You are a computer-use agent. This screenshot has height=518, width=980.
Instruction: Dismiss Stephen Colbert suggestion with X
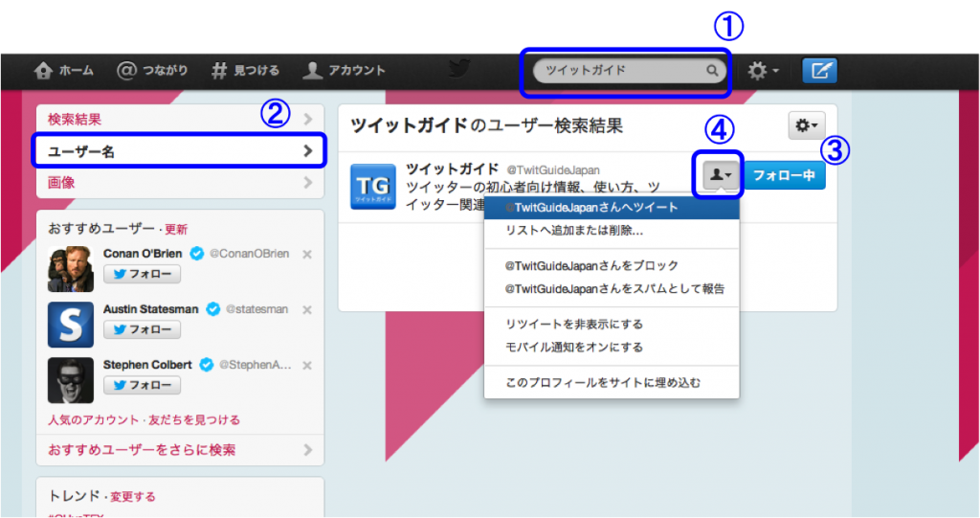307,366
